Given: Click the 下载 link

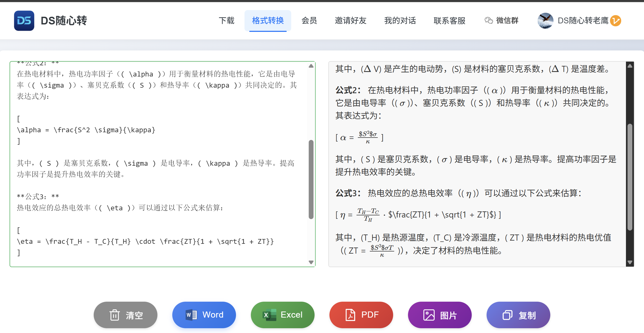Looking at the screenshot, I should 226,20.
